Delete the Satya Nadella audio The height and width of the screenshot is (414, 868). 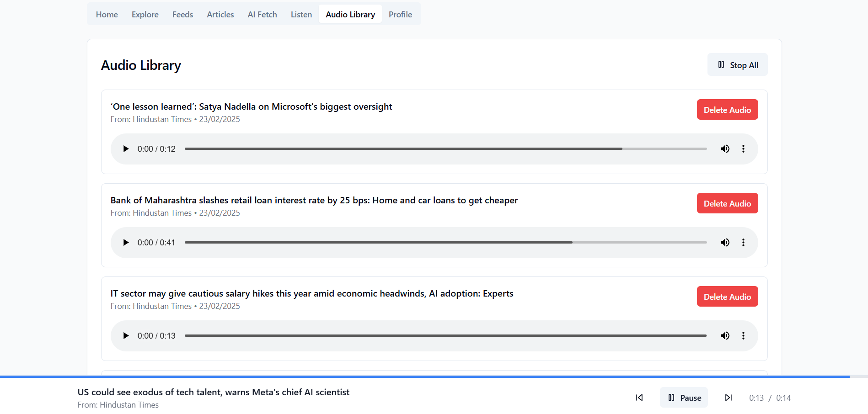728,110
